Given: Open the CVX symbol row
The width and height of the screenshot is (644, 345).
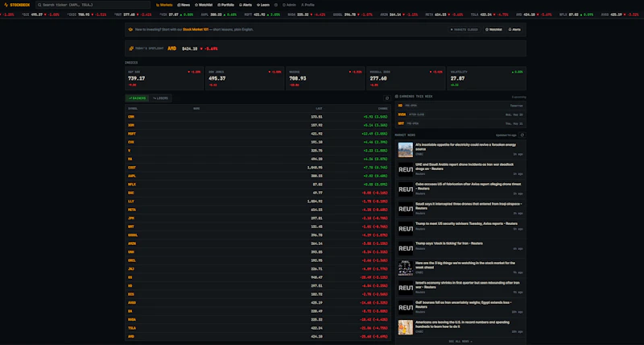Looking at the screenshot, I should pos(258,143).
